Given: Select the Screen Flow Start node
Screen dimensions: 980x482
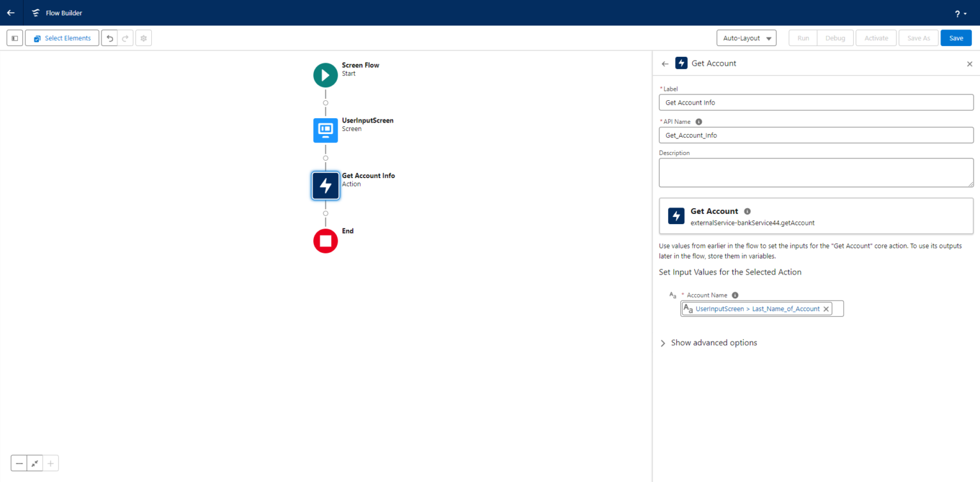Looking at the screenshot, I should (325, 75).
